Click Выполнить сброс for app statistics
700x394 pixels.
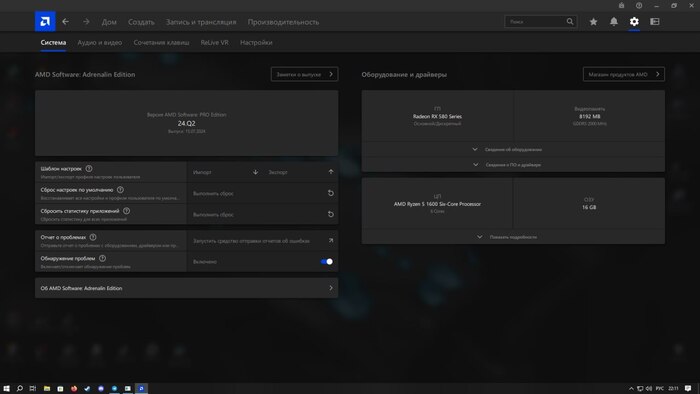(x=262, y=214)
